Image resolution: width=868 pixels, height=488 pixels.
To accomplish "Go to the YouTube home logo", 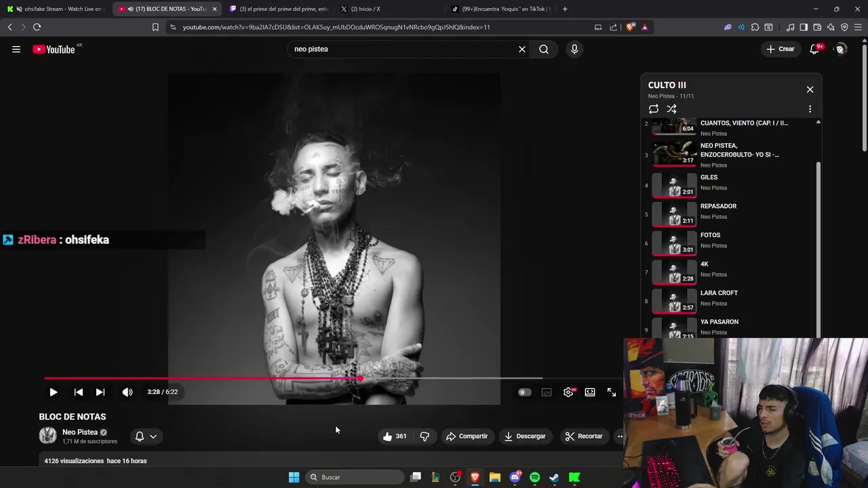I will pyautogui.click(x=54, y=49).
